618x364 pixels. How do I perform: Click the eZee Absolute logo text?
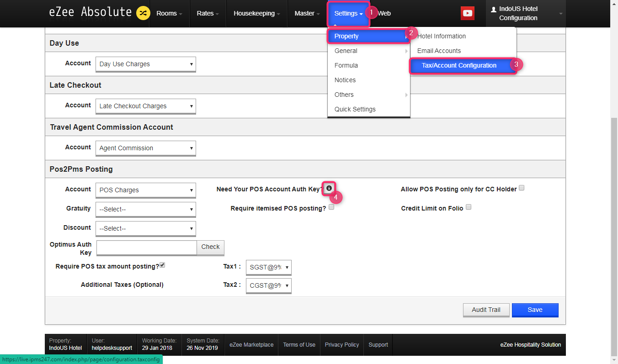[x=91, y=12]
